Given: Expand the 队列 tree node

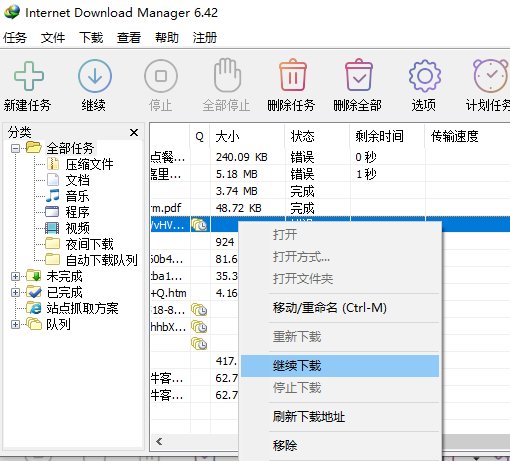Looking at the screenshot, I should click(x=15, y=324).
